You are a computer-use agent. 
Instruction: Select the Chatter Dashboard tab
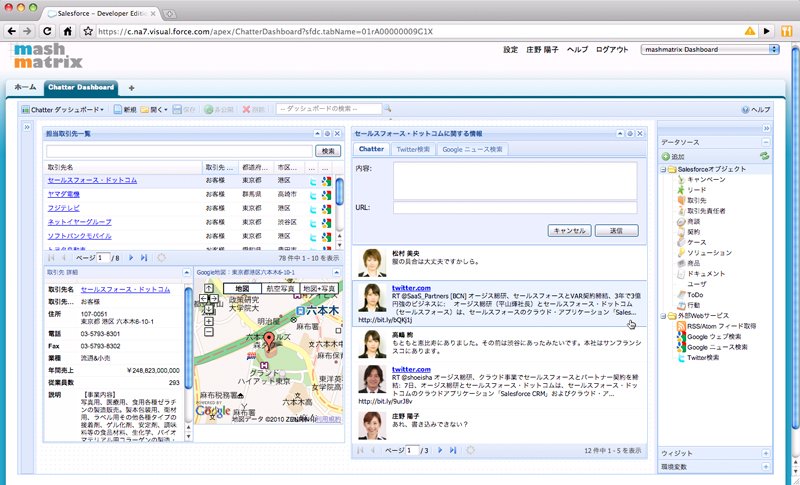pyautogui.click(x=81, y=87)
